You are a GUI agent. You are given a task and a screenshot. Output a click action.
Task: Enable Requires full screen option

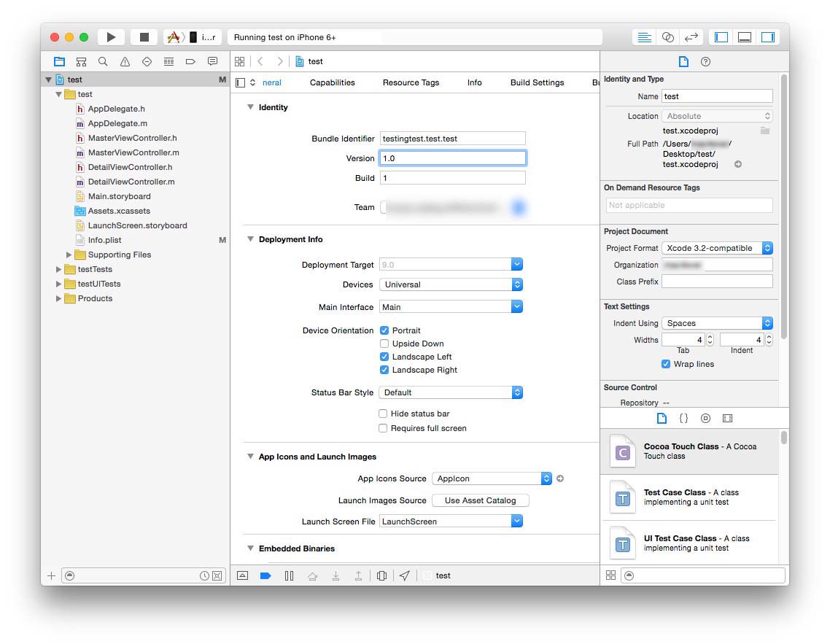click(383, 428)
